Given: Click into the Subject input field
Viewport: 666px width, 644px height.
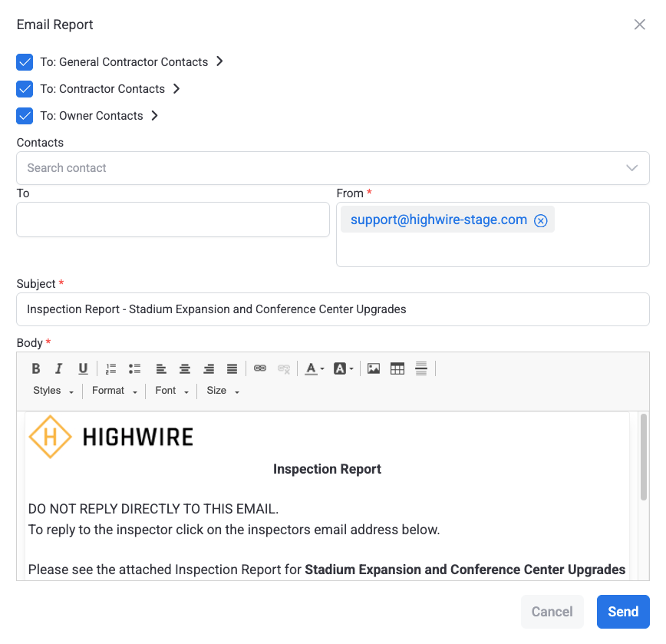Looking at the screenshot, I should pos(332,309).
